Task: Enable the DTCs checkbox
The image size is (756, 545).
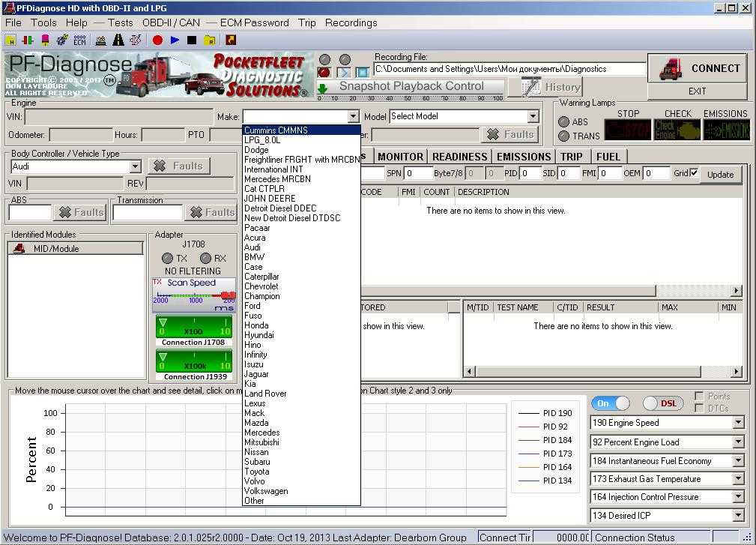Action: pos(698,408)
